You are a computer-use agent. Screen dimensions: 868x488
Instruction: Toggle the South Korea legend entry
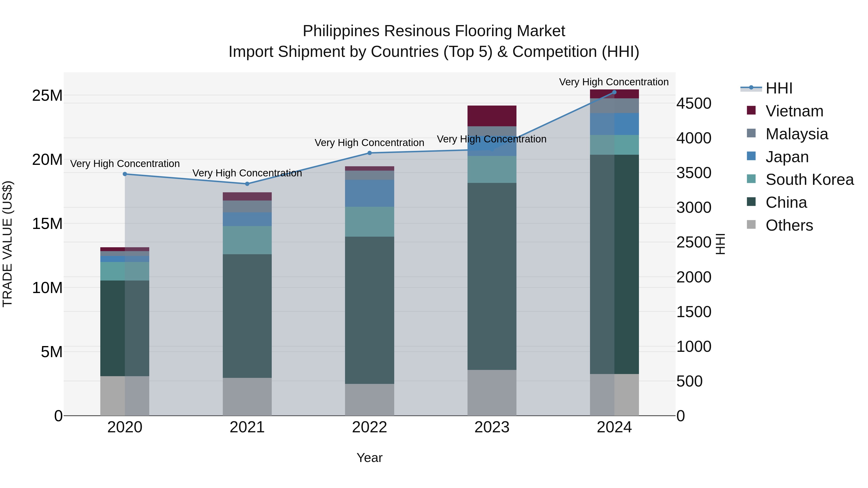(x=800, y=180)
